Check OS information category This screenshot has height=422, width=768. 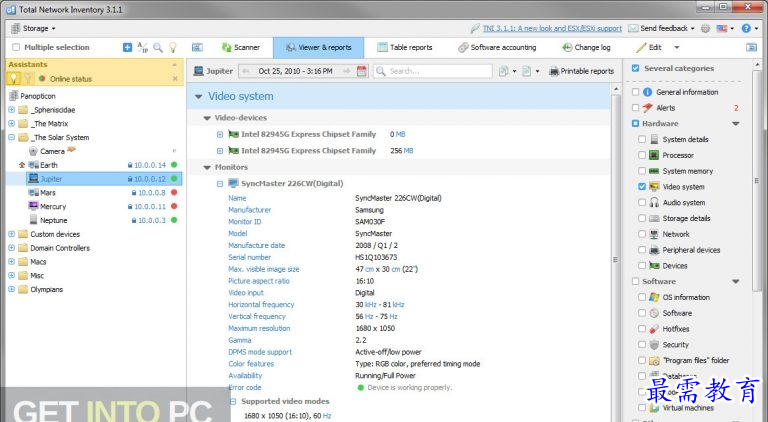click(642, 297)
